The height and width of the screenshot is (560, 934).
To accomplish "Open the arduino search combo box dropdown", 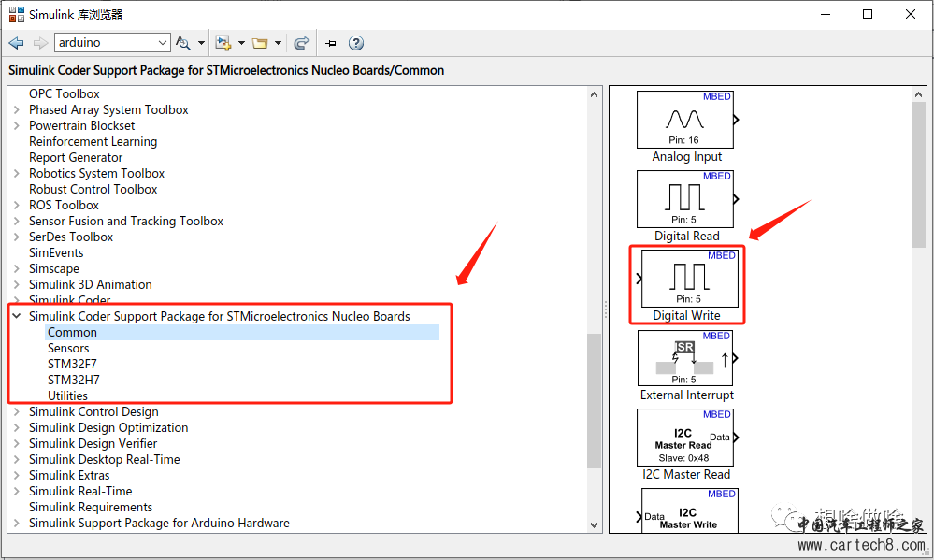I will click(163, 43).
